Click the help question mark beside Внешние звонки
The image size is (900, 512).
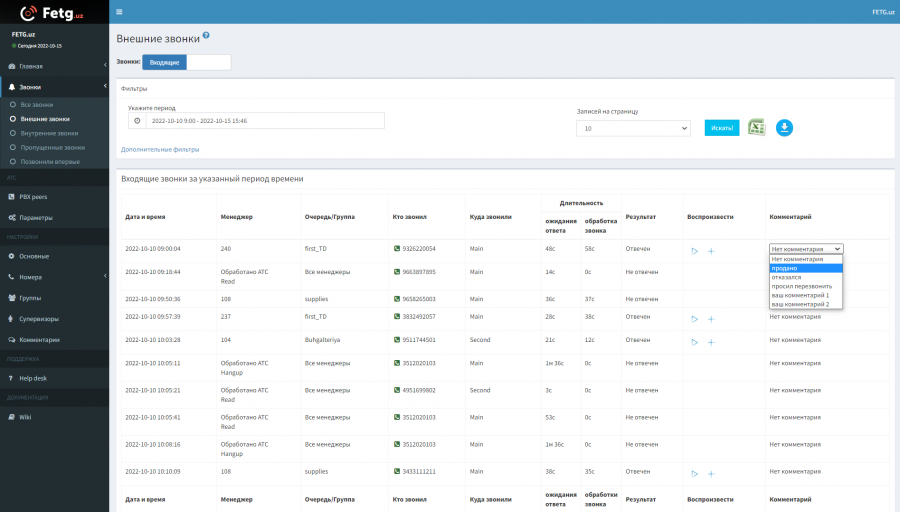tap(206, 35)
